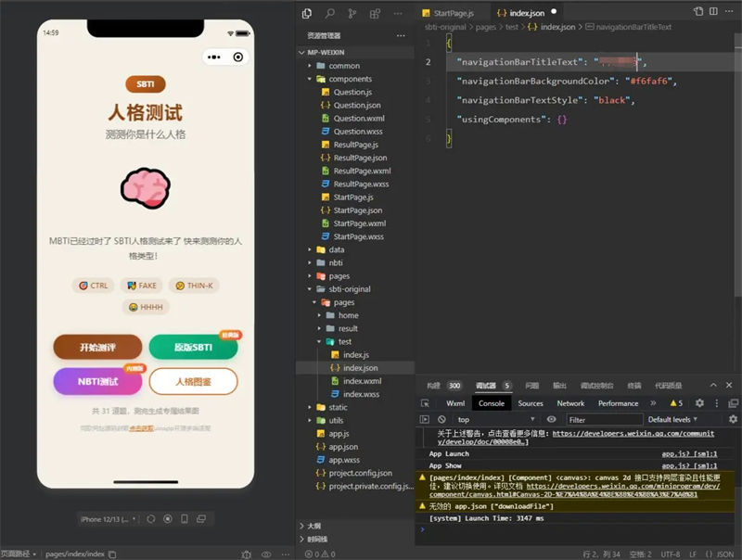Toggle the console sidebar panel icon
Viewport: 742px width, 560px height.
pos(425,420)
